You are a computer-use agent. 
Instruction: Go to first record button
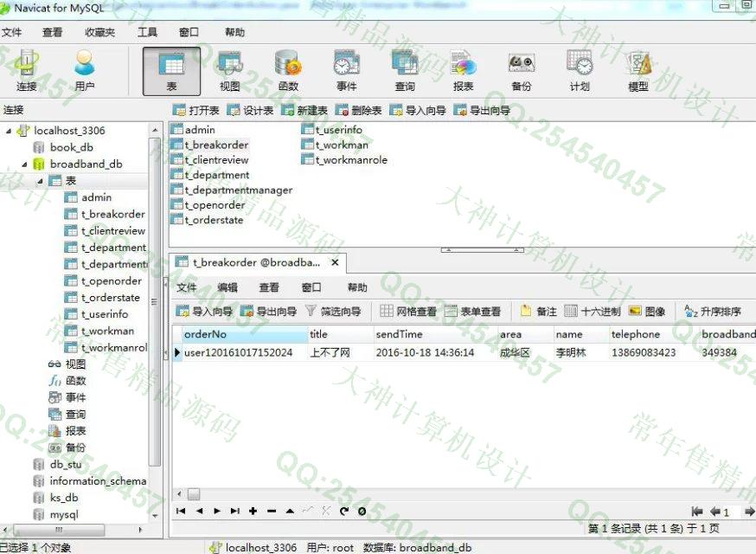(x=182, y=511)
